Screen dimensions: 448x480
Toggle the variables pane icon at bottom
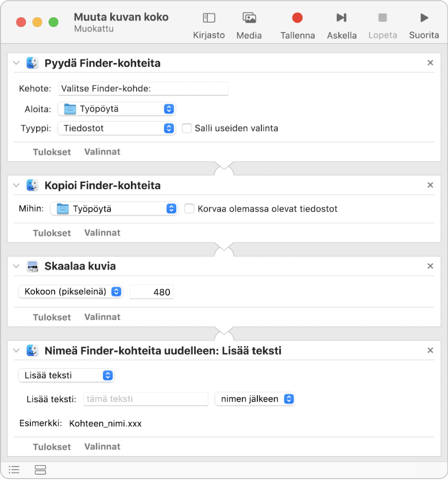[40, 469]
